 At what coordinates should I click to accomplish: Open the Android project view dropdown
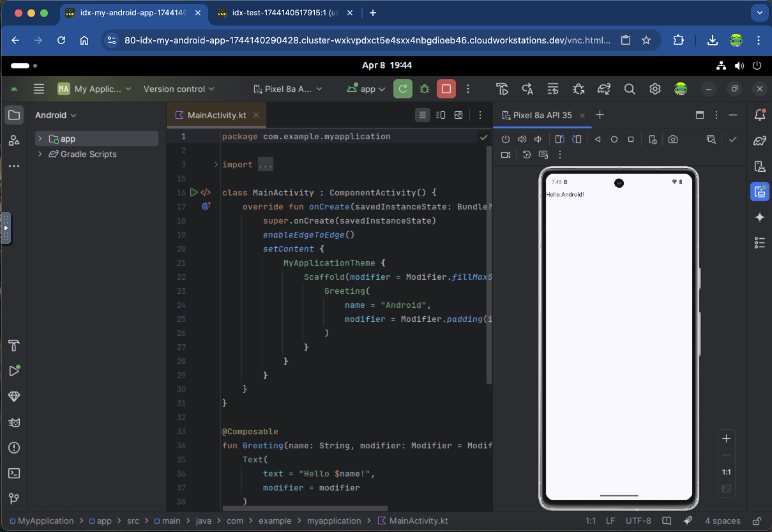(56, 115)
